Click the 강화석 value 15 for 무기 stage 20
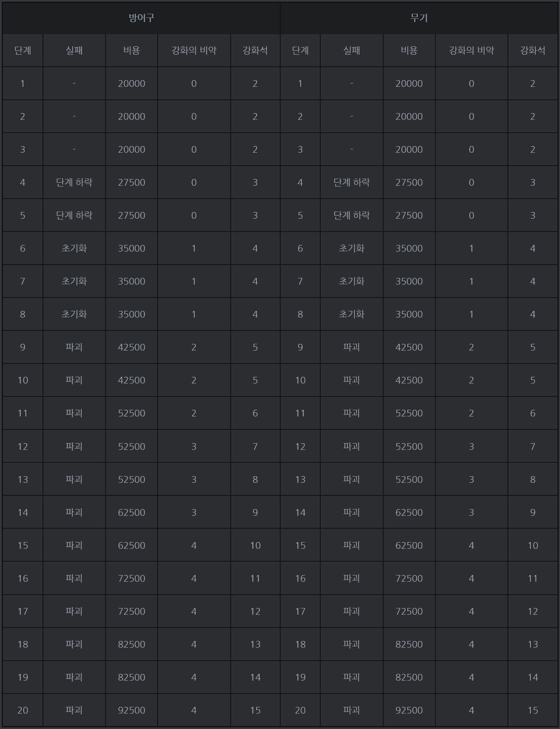The height and width of the screenshot is (729, 560). click(532, 710)
